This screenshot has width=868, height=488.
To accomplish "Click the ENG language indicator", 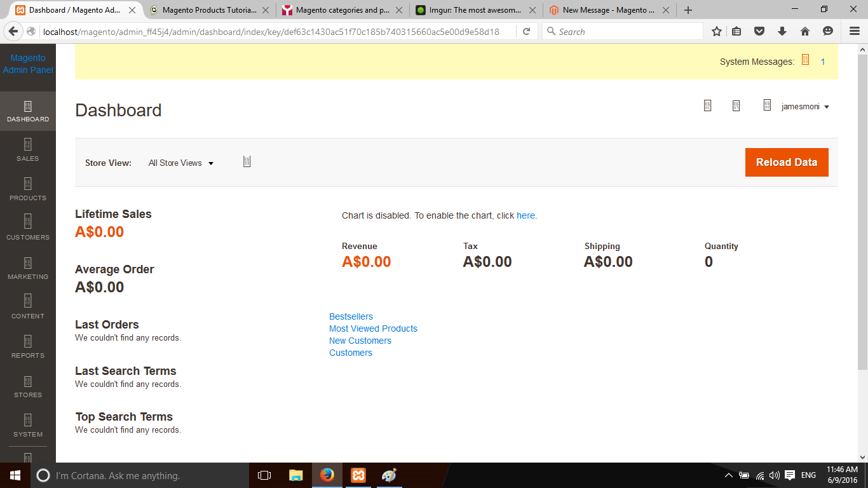I will [x=808, y=475].
